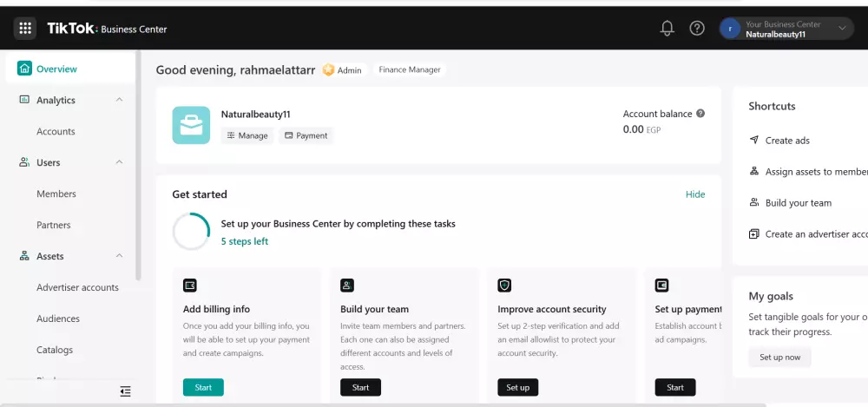Image resolution: width=868 pixels, height=407 pixels.
Task: Start the Add billing info task
Action: tap(203, 387)
